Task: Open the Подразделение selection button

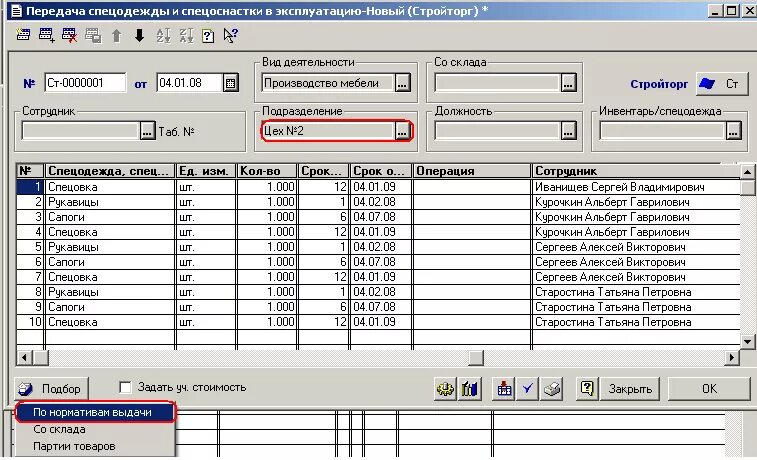Action: [402, 131]
